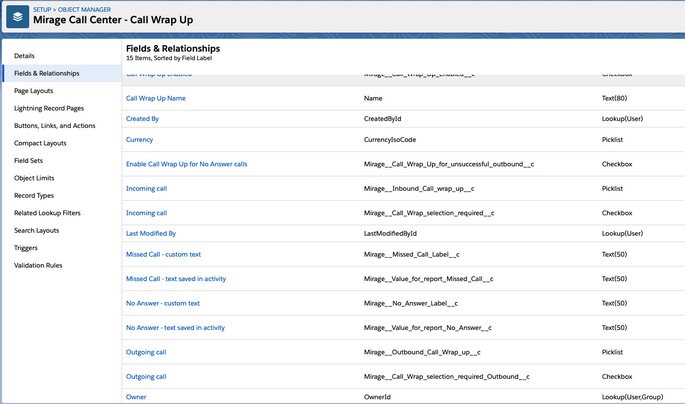This screenshot has width=685, height=404.
Task: Go to Object Limits section
Action: pos(34,178)
